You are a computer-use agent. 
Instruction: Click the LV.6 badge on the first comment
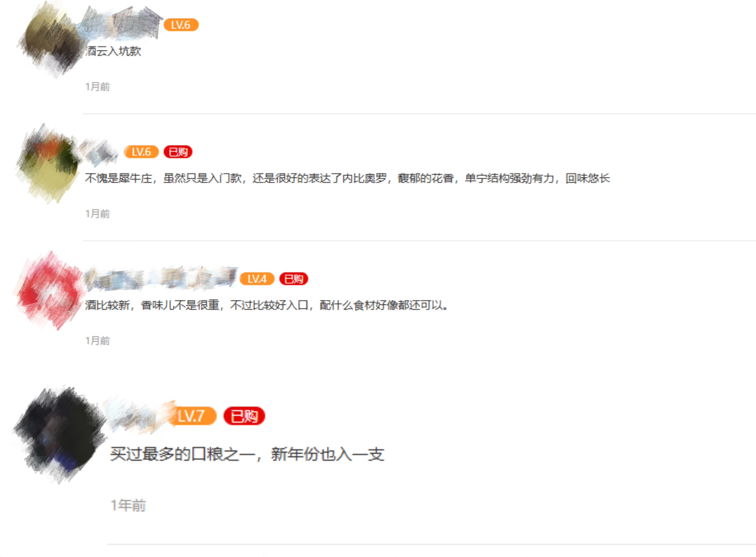tap(181, 25)
